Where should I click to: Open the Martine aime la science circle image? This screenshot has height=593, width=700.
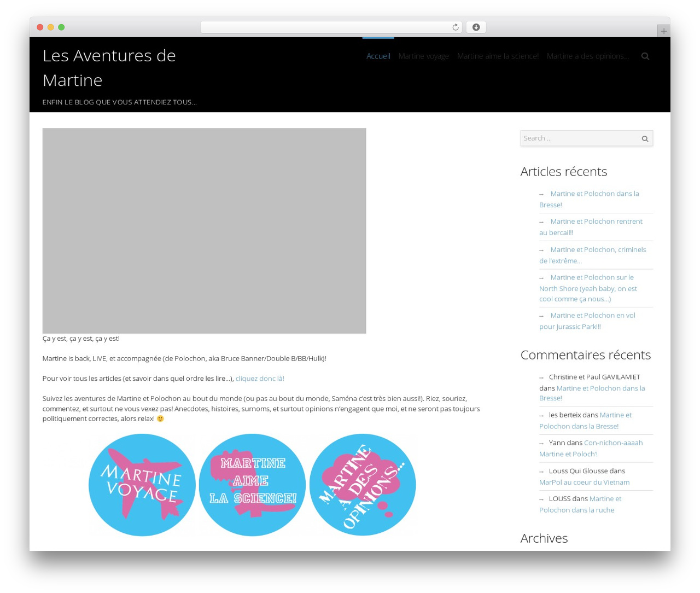252,485
